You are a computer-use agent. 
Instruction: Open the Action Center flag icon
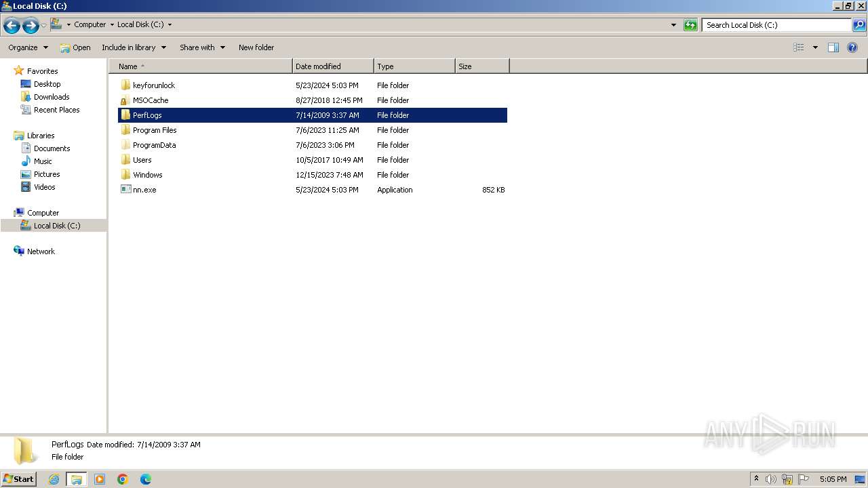tap(804, 479)
